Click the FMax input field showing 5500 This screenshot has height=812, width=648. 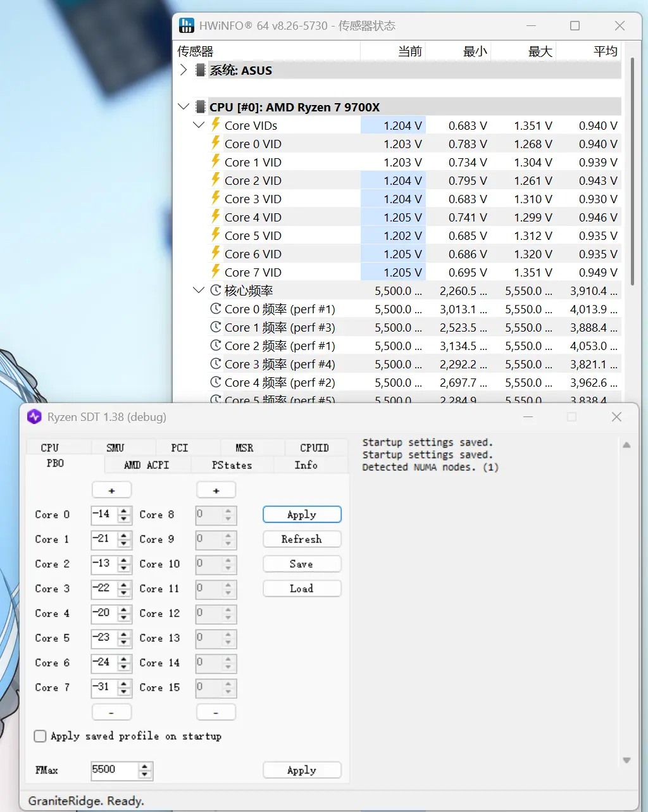tap(114, 770)
